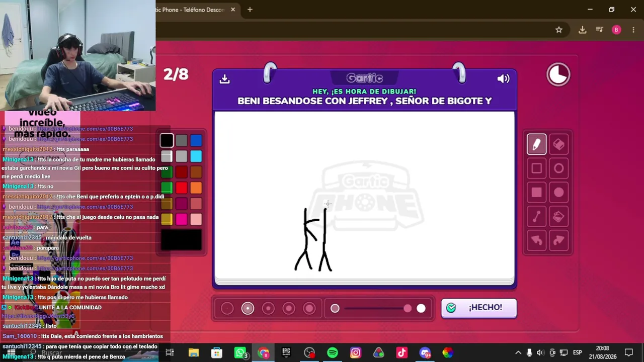Pick the bright green color swatch
The width and height of the screenshot is (644, 362).
point(167,188)
